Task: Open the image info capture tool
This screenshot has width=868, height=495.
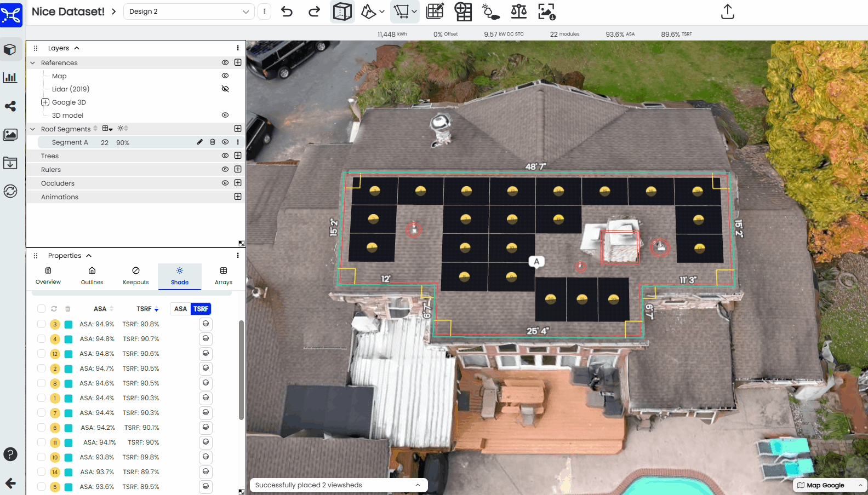Action: 547,11
